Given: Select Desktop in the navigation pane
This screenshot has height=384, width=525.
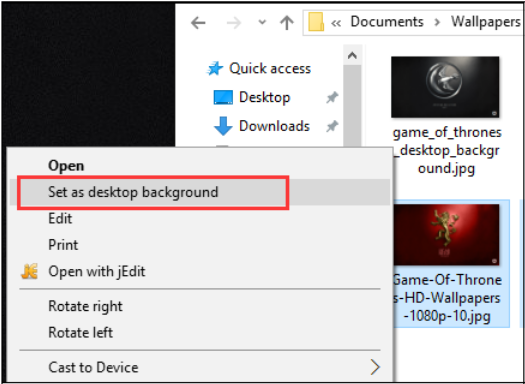Looking at the screenshot, I should pyautogui.click(x=265, y=97).
